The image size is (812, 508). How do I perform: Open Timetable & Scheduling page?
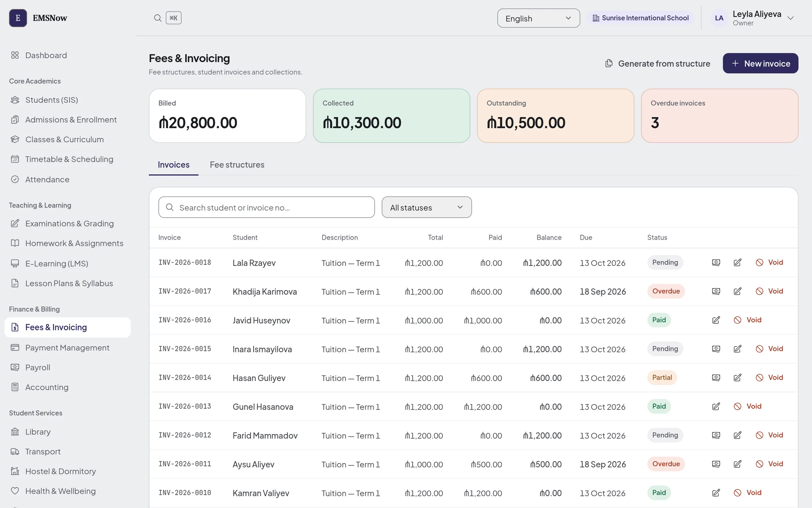[68, 159]
